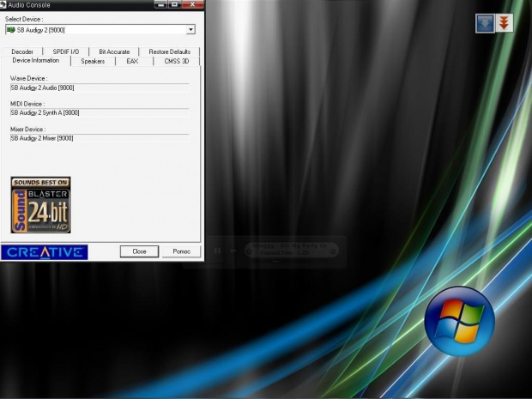Image resolution: width=532 pixels, height=399 pixels.
Task: Open the Select Device dropdown arrow
Action: (190, 30)
